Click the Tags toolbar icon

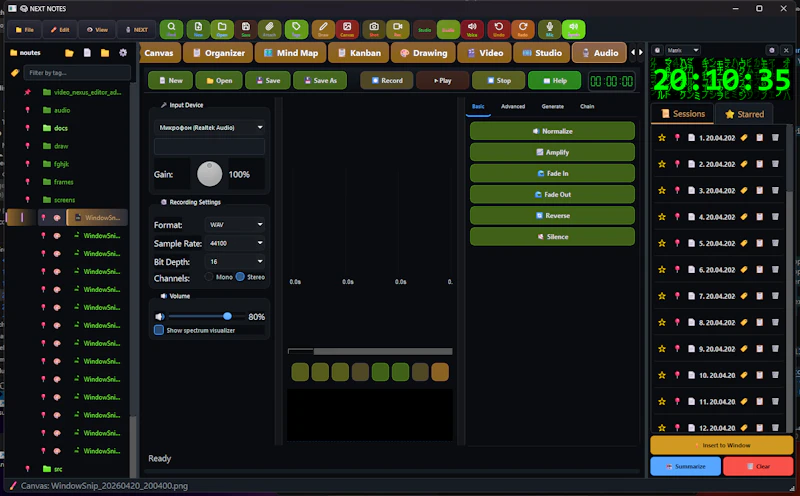tap(296, 29)
